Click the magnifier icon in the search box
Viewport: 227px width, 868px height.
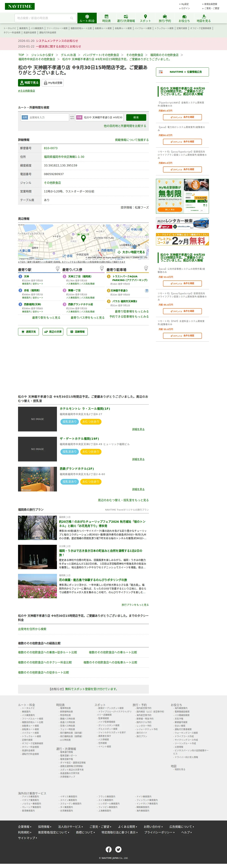71,18
